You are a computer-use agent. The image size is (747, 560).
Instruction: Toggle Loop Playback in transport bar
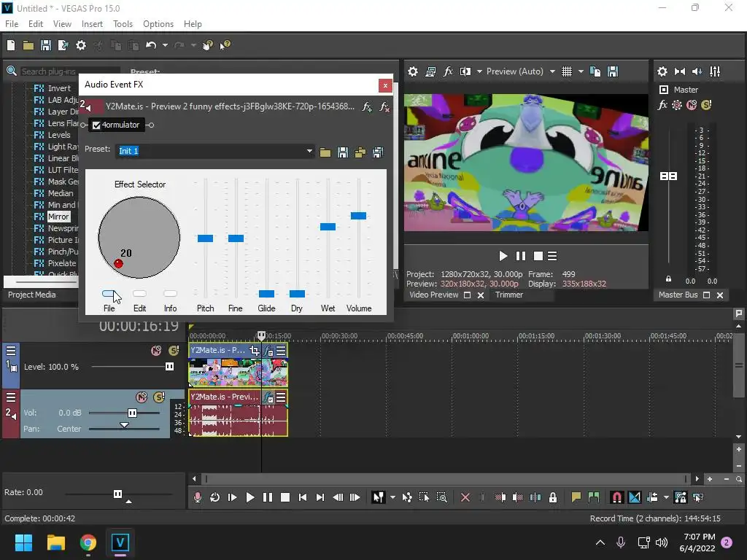[215, 497]
